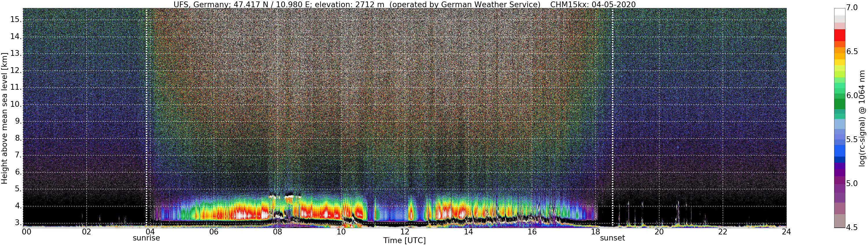Screen dimensions: 868x246
Task: Click the colorbar '7.0' tick label
Action: 852,8
